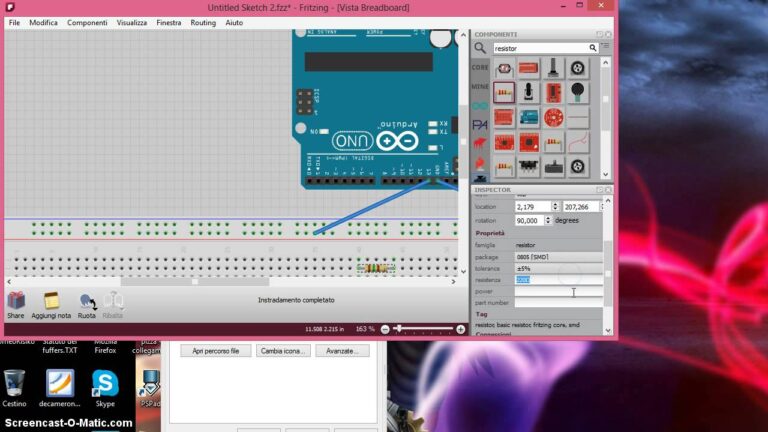Select the red chip board in the fourth row, second column
768x432 pixels.
coord(528,143)
